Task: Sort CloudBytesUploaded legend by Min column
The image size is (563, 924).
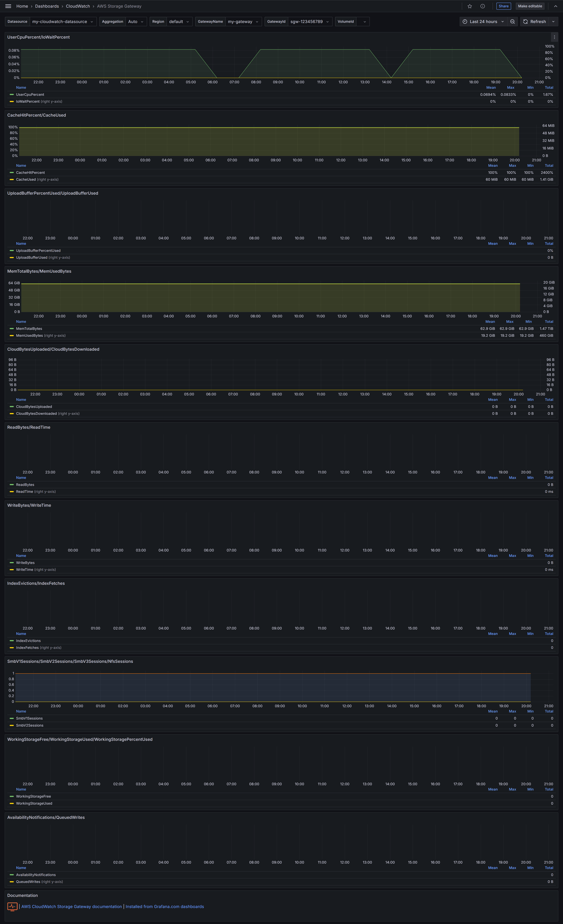Action: pos(530,400)
